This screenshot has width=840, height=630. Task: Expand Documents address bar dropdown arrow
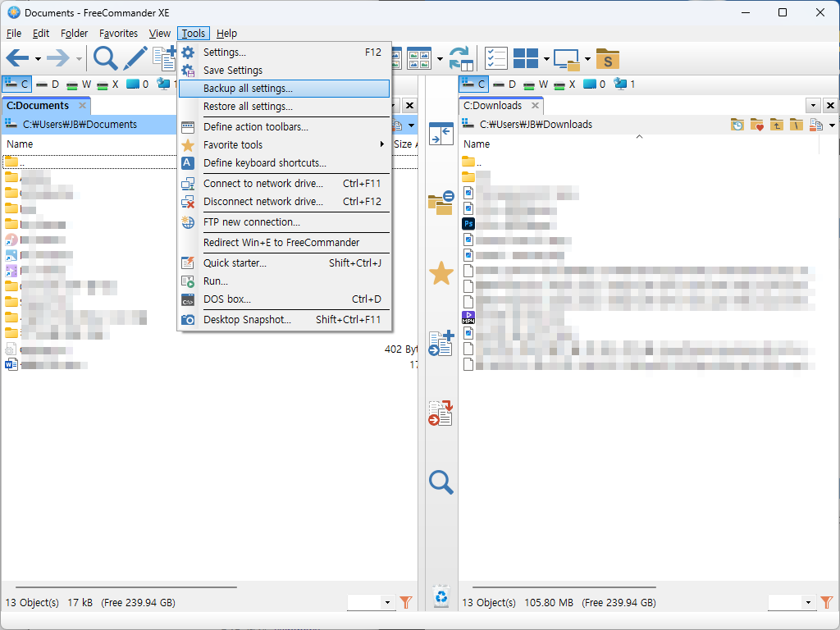tap(411, 126)
